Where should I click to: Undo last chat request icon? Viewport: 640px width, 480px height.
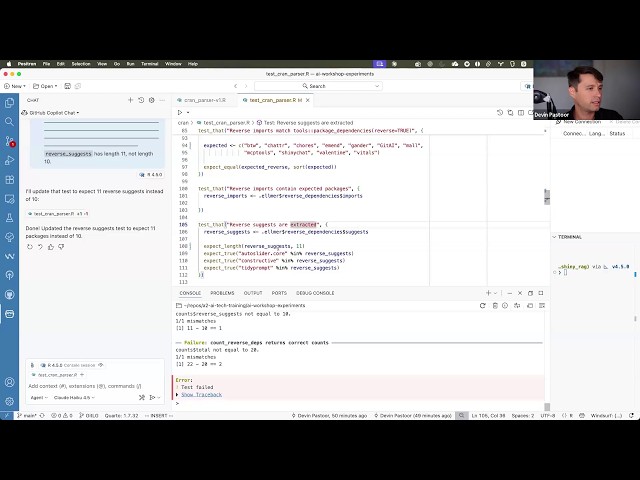[x=40, y=247]
